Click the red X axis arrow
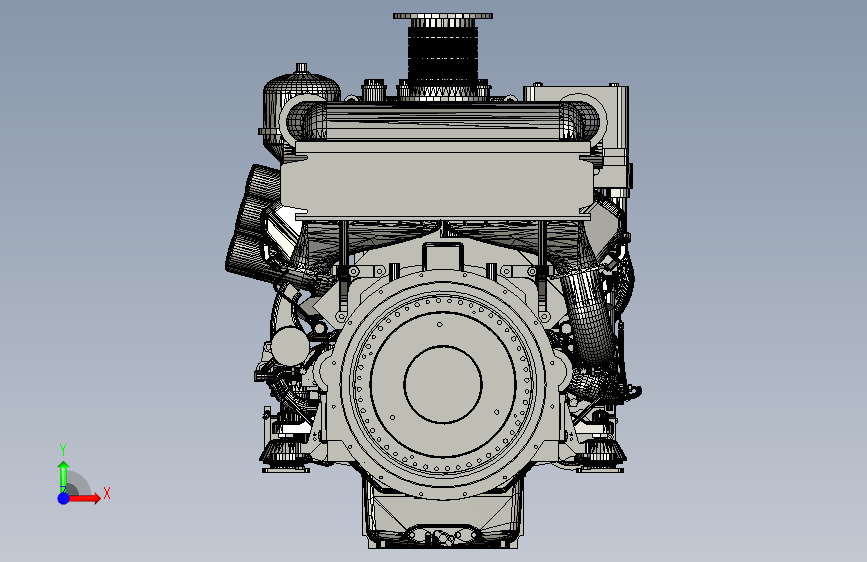The width and height of the screenshot is (867, 562). (x=84, y=498)
